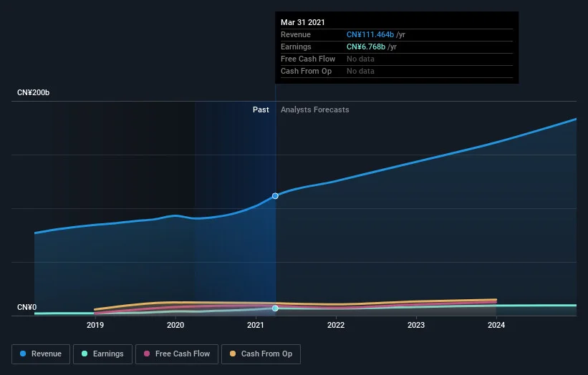Toggle the Cash From Op legend button

click(x=261, y=354)
